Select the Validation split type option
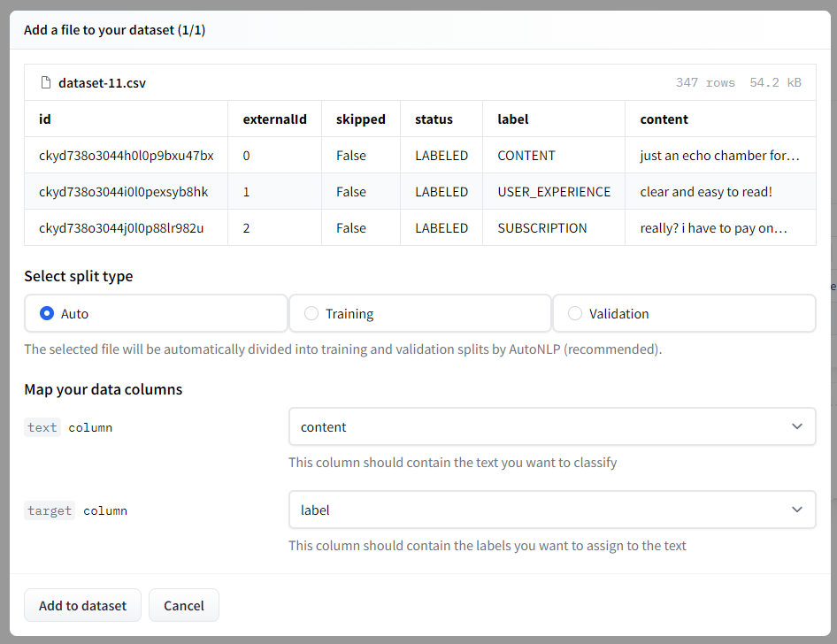 tap(575, 313)
